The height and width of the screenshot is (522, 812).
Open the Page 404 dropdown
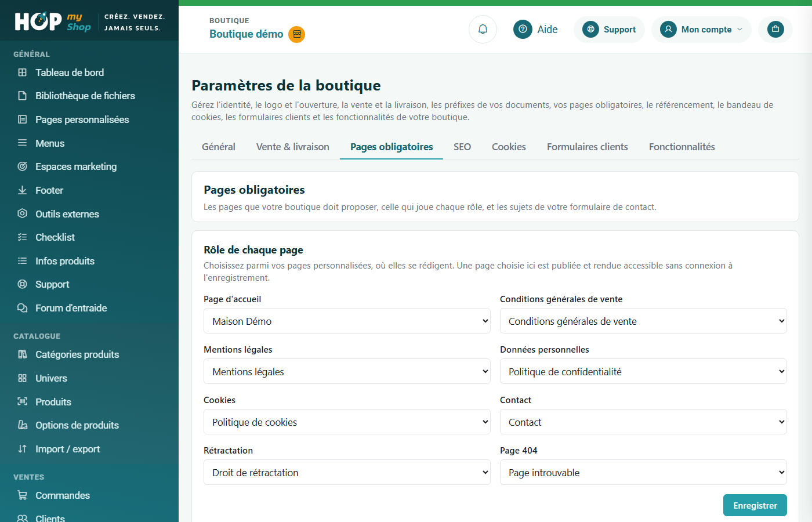pos(643,472)
